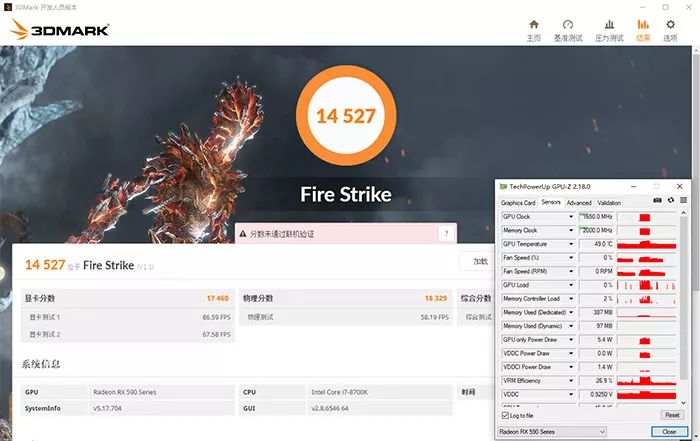Click the Memory Used (Dedicated) 307 MB value

click(596, 312)
